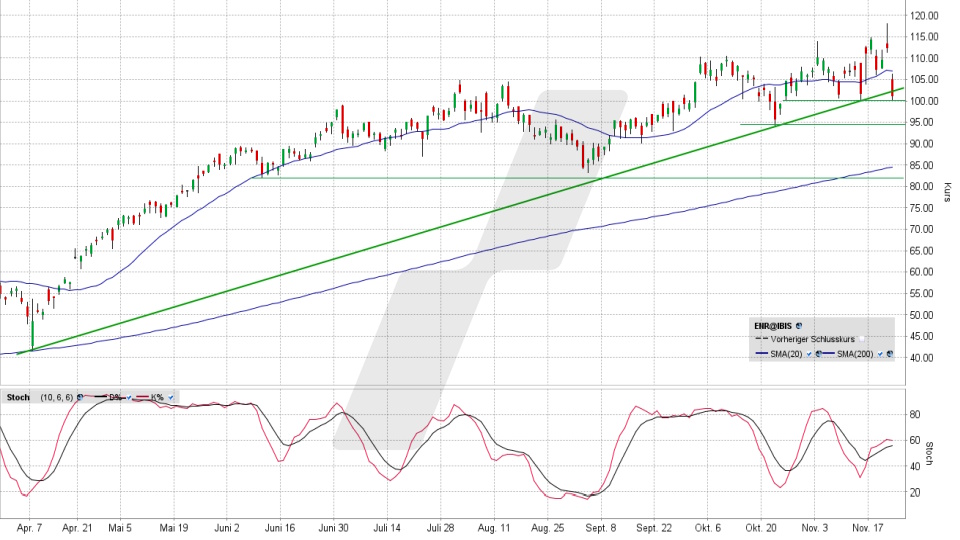Click the Stoch indicator title
Viewport: 960px width, 540px height.
[x=18, y=397]
